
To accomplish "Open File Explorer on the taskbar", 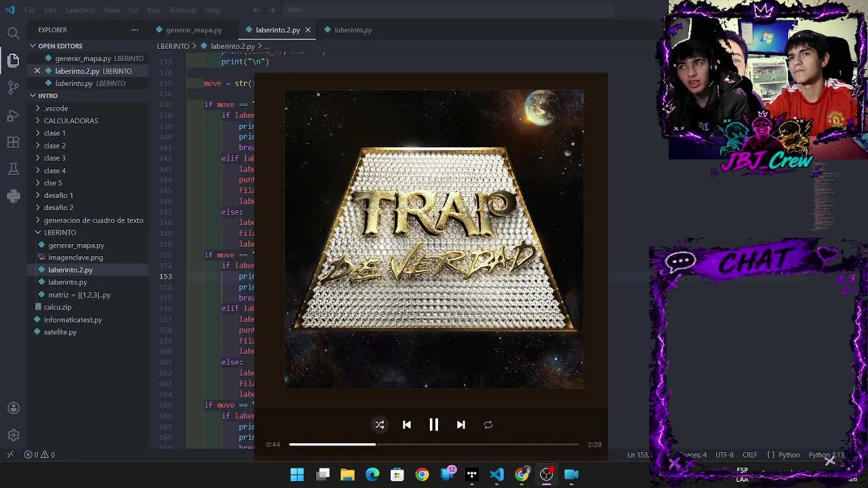I will click(x=348, y=474).
